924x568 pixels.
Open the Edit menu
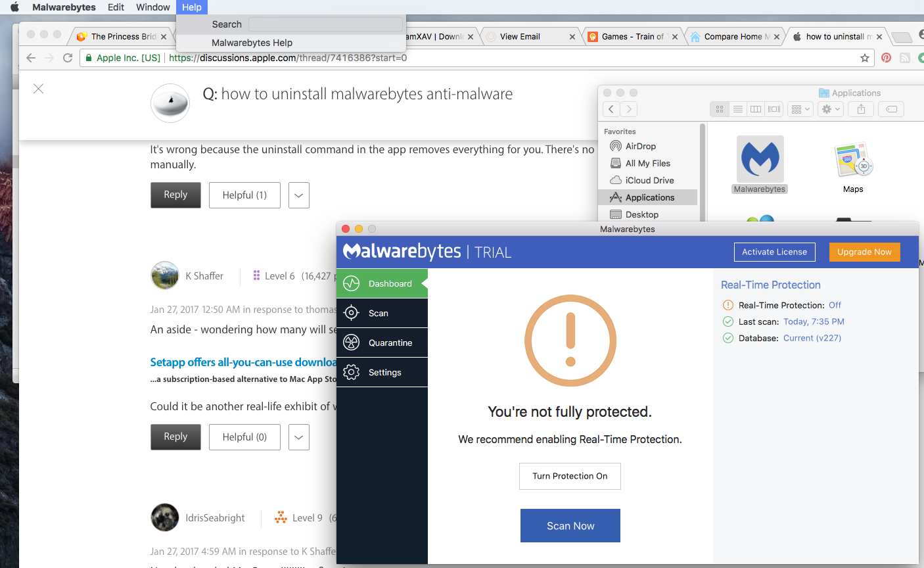(x=116, y=7)
